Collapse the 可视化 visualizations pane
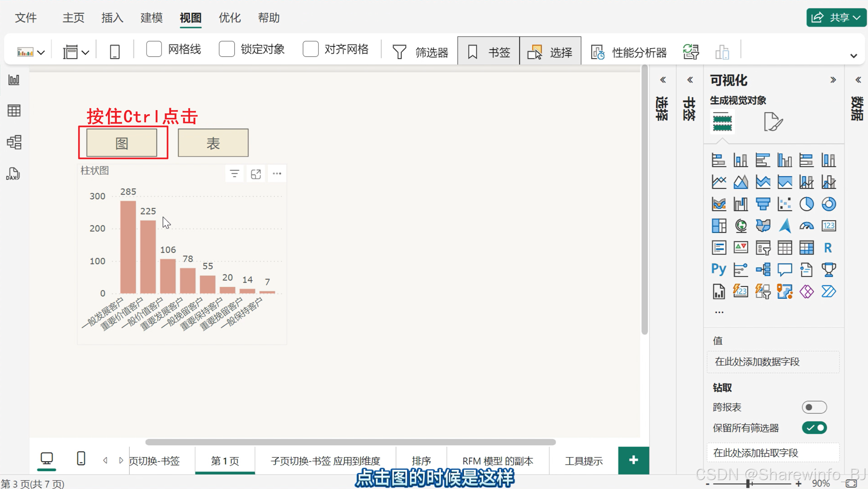868x489 pixels. 833,80
